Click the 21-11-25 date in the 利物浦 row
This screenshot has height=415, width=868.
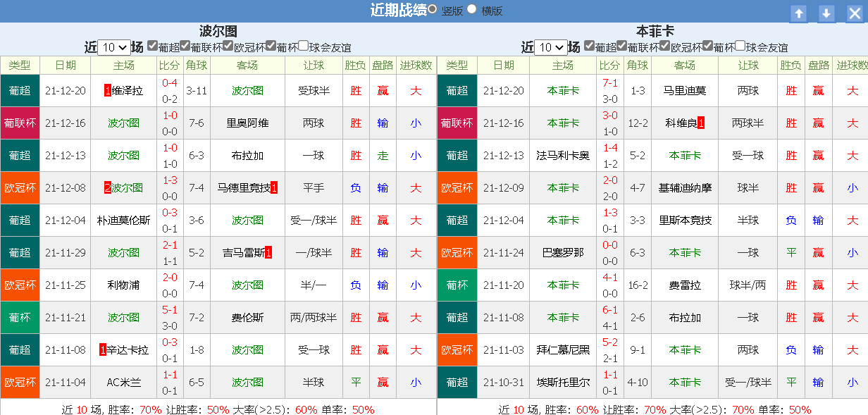[65, 285]
